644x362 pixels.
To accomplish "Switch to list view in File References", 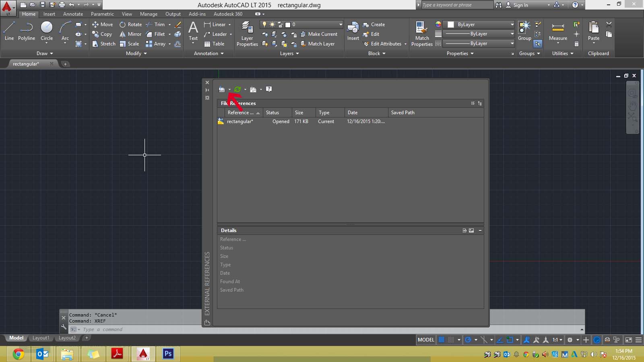I will pos(473,103).
